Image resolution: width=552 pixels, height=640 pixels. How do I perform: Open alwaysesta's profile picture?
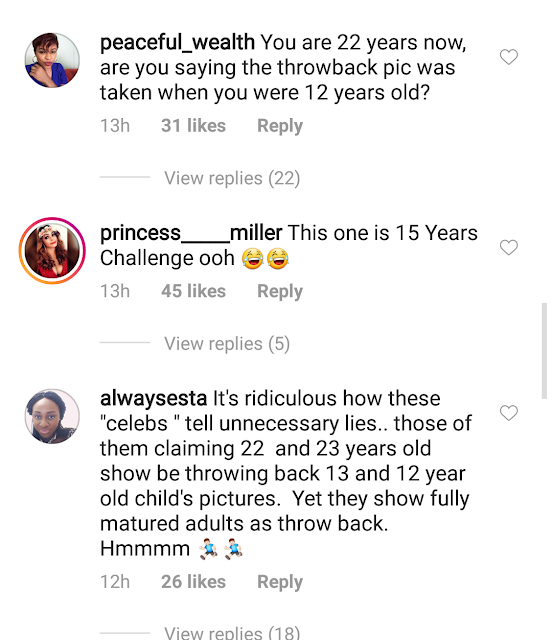(52, 416)
